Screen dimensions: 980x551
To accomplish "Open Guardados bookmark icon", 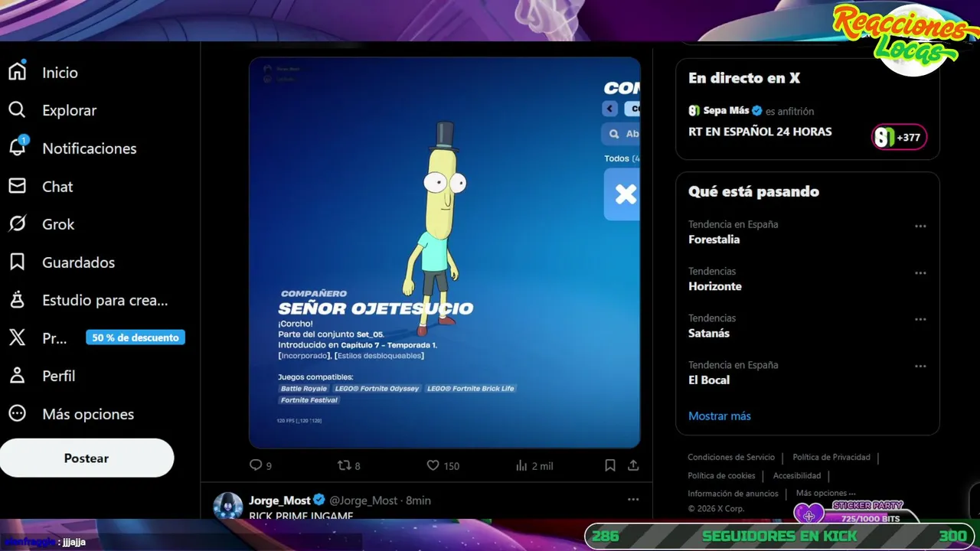I will (17, 262).
